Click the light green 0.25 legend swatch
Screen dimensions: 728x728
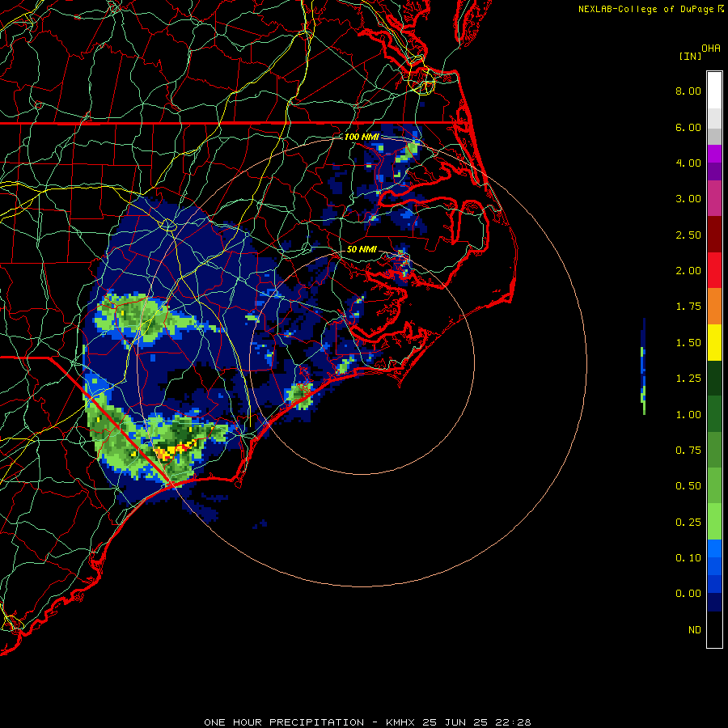pos(714,522)
